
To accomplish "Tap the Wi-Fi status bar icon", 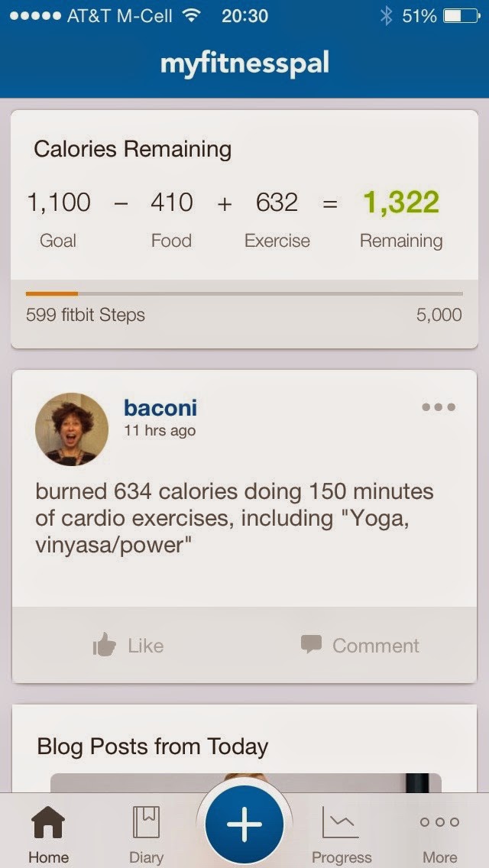I will (192, 15).
